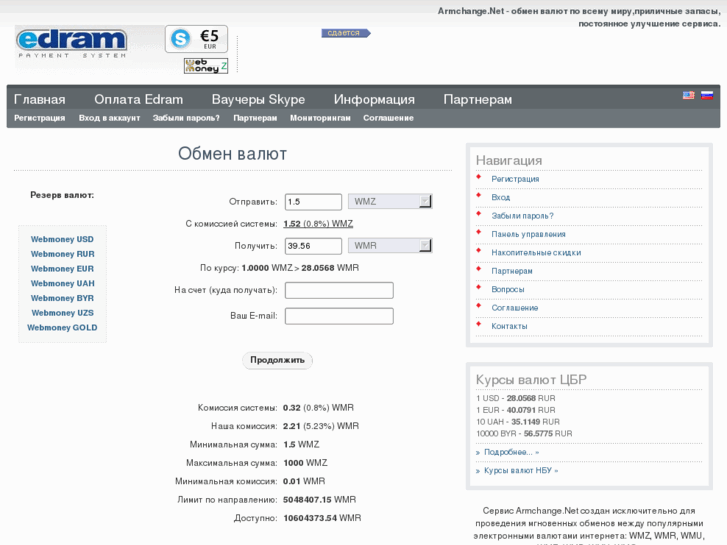
Task: Click the 'Webmoney GOLD' reserve link
Action: pos(62,328)
